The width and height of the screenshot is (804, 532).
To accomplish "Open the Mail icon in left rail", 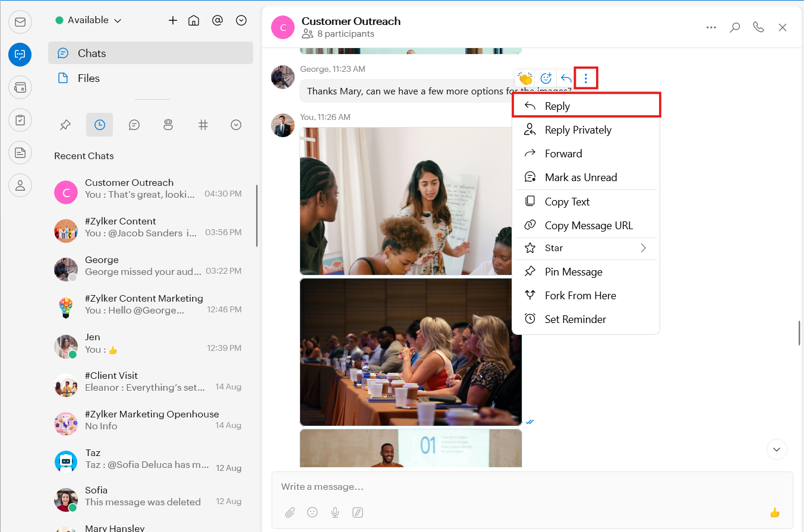I will click(x=20, y=23).
